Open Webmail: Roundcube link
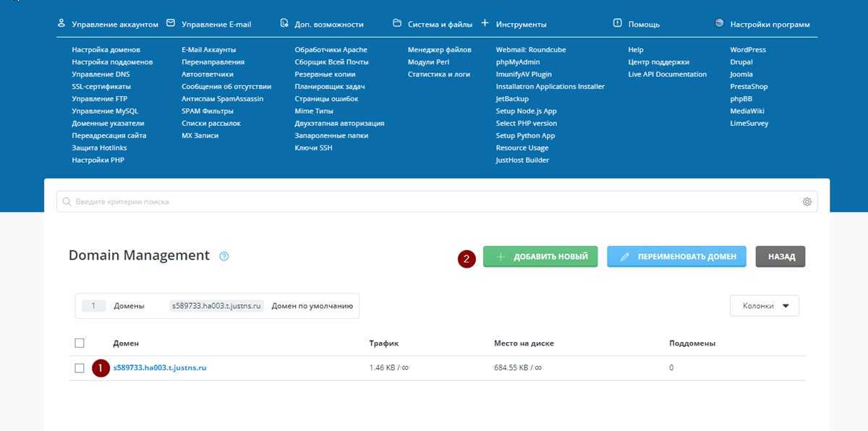The image size is (868, 431). click(531, 50)
